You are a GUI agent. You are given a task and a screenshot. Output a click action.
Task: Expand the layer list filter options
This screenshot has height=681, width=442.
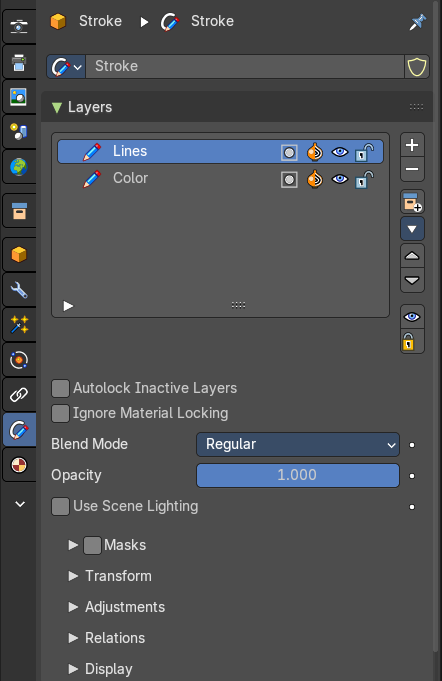click(x=68, y=306)
